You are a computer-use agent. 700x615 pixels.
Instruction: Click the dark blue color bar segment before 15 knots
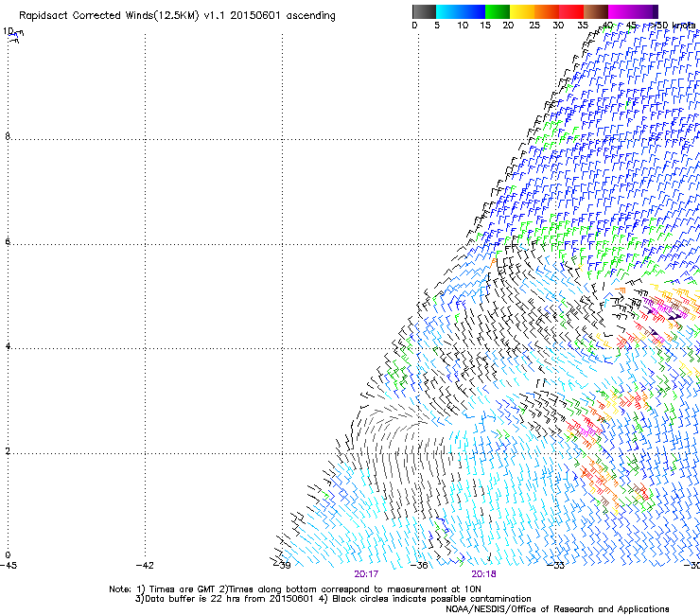coord(473,11)
